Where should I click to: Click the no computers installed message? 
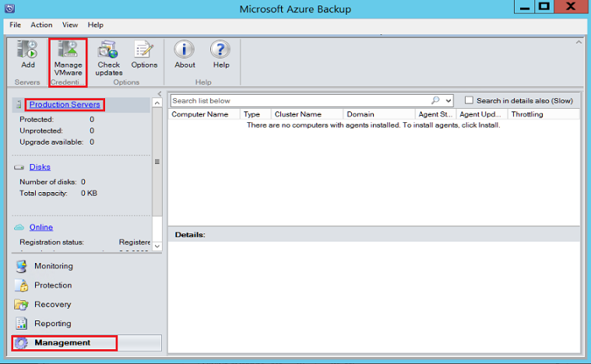[x=373, y=125]
